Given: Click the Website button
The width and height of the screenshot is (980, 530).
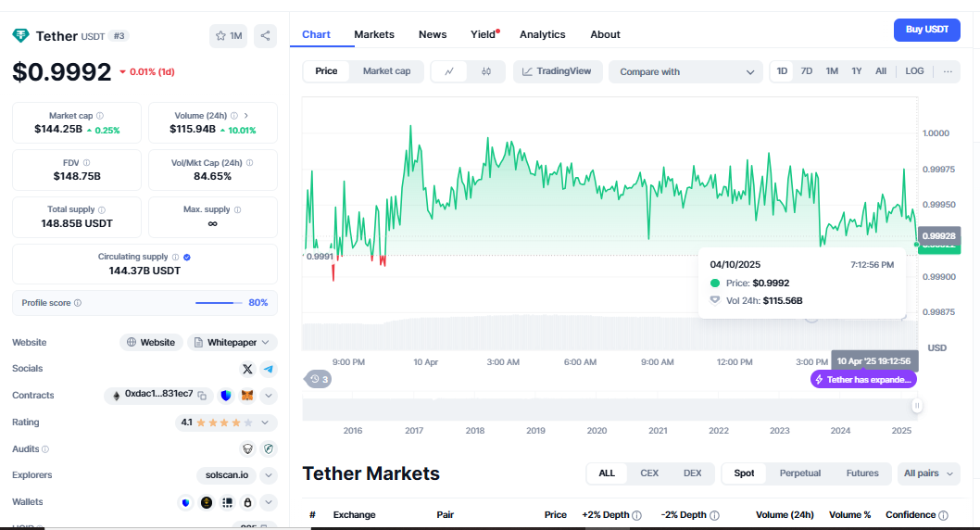Looking at the screenshot, I should tap(151, 343).
